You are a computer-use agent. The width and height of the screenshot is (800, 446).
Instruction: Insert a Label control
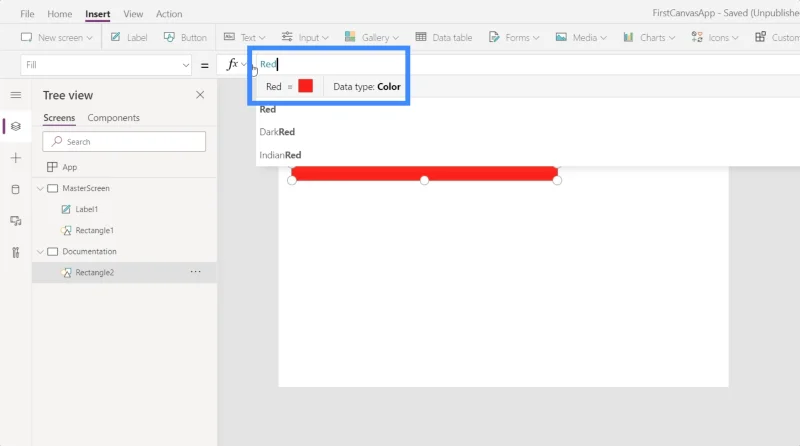(x=129, y=37)
